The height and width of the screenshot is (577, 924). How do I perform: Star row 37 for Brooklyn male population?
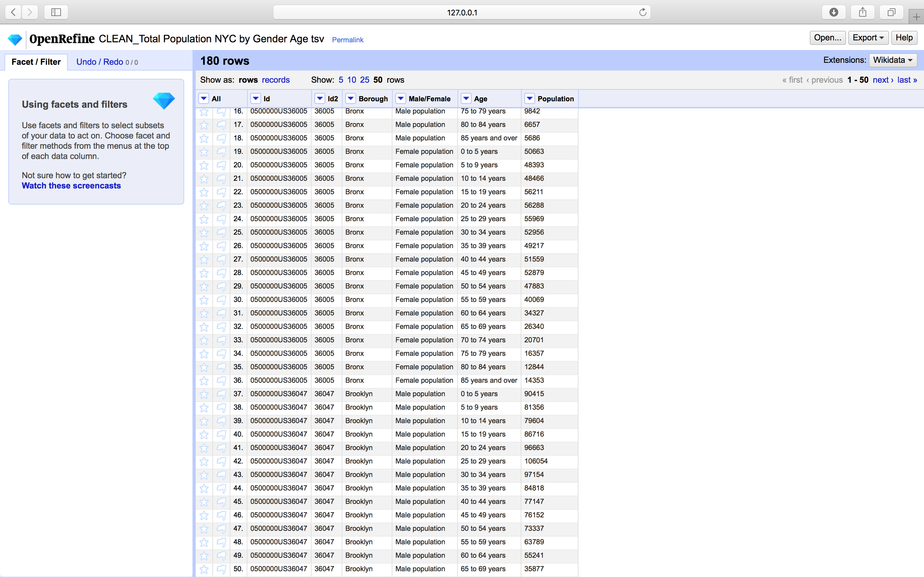tap(204, 394)
